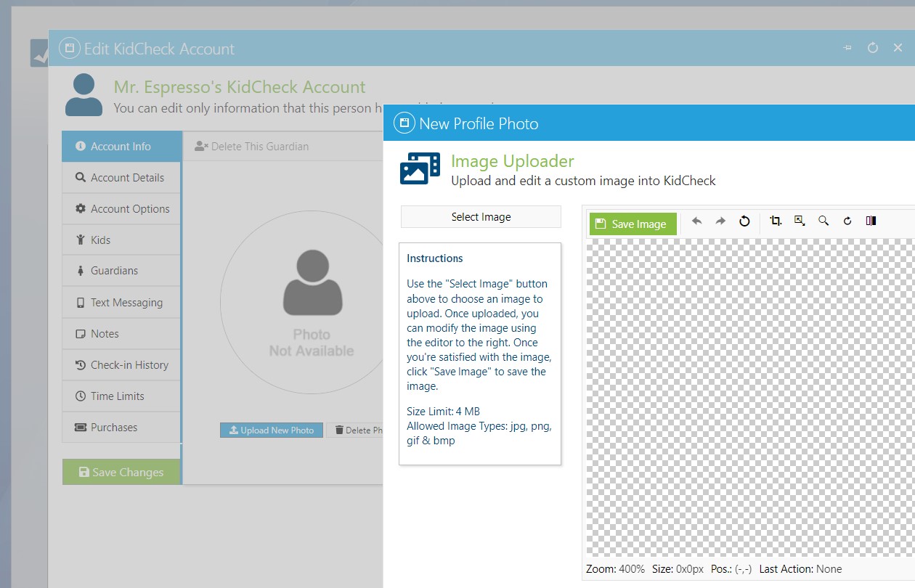The width and height of the screenshot is (915, 588).
Task: Select the Resize image tool
Action: [800, 221]
